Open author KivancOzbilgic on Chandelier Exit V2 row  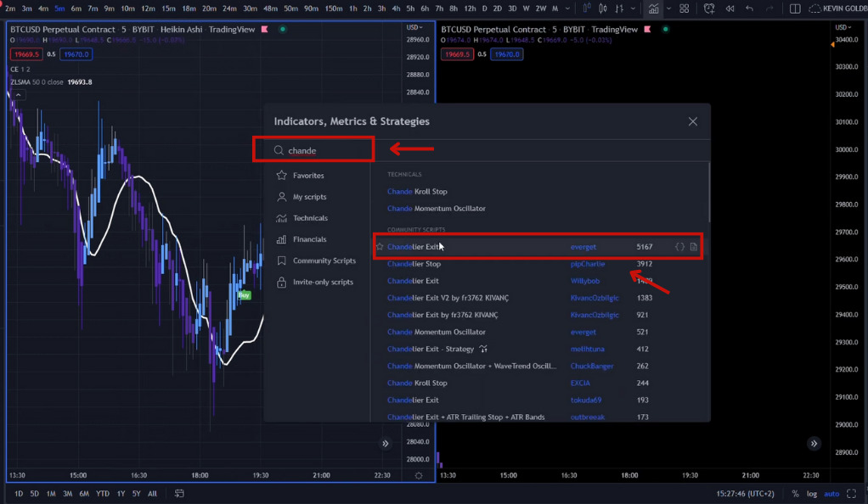point(595,298)
